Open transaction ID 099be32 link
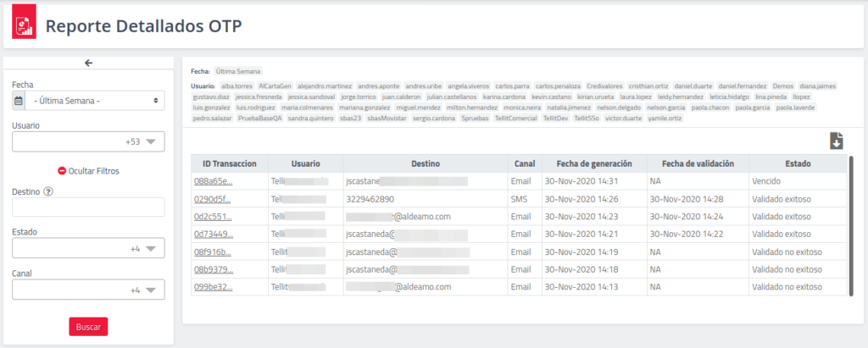Image resolution: width=868 pixels, height=348 pixels. [x=213, y=287]
